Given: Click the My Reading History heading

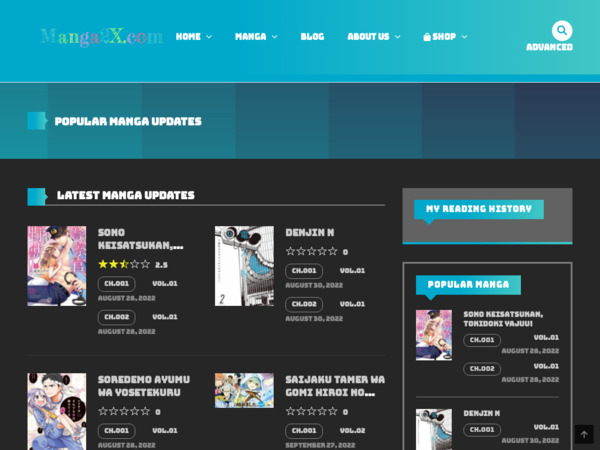Looking at the screenshot, I should 479,209.
